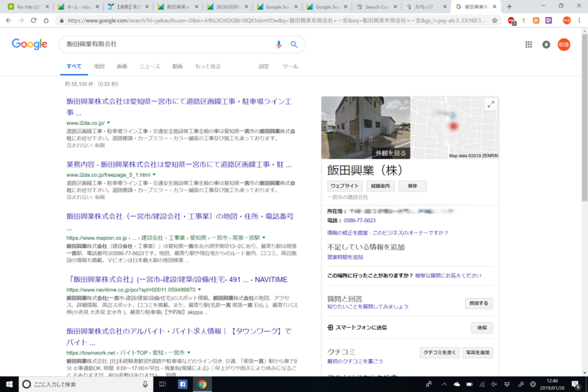Bookmark this page with the star icon
The height and width of the screenshot is (392, 588).
tap(494, 21)
